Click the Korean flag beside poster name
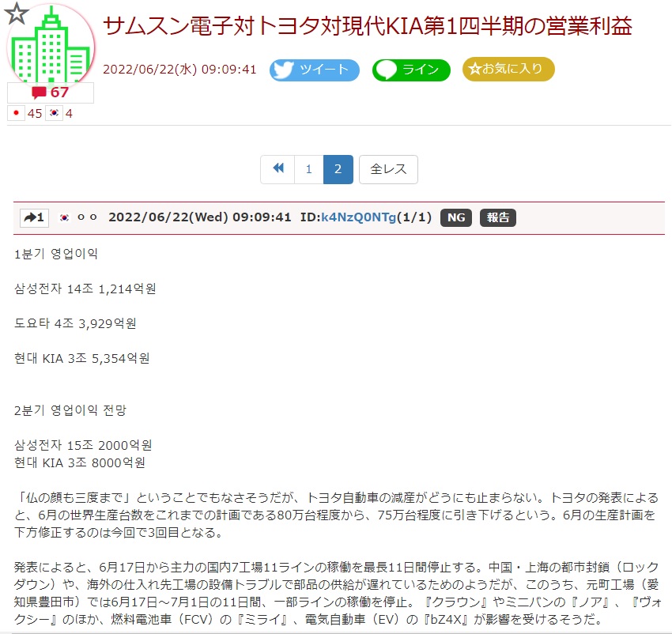 (64, 217)
